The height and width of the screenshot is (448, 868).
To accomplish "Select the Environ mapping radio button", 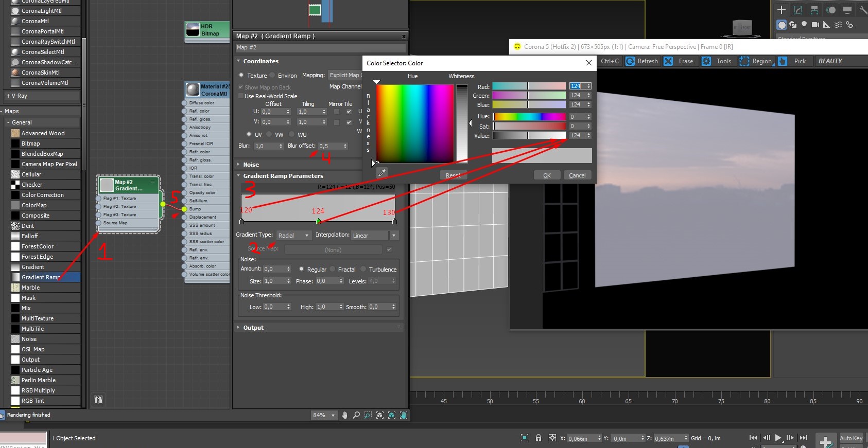I will (x=273, y=75).
